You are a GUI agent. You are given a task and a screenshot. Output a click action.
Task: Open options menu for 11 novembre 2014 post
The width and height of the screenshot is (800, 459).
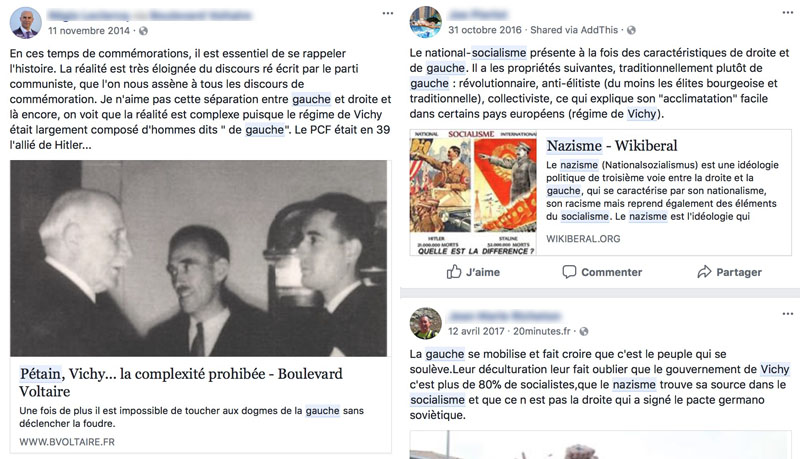click(388, 13)
